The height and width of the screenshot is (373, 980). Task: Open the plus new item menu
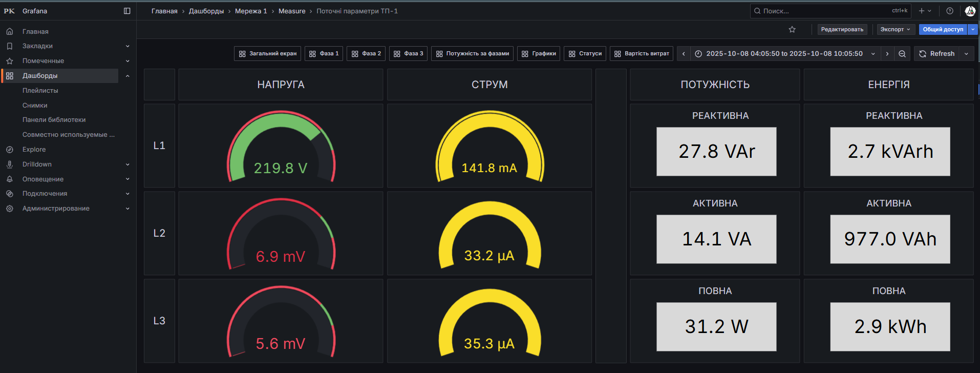[x=925, y=11]
